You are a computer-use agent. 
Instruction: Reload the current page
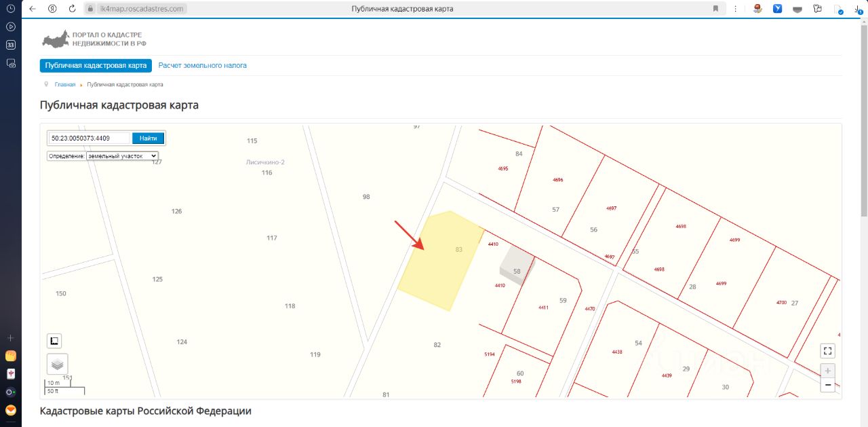[x=72, y=9]
